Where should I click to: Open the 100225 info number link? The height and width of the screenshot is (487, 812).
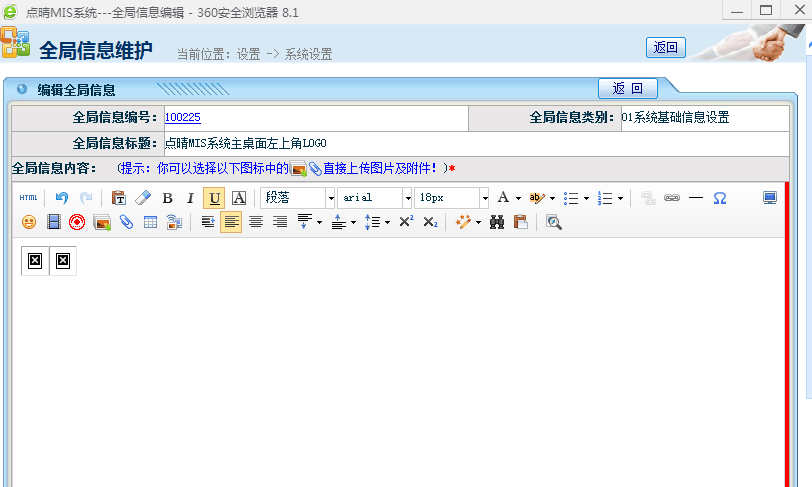(x=183, y=118)
